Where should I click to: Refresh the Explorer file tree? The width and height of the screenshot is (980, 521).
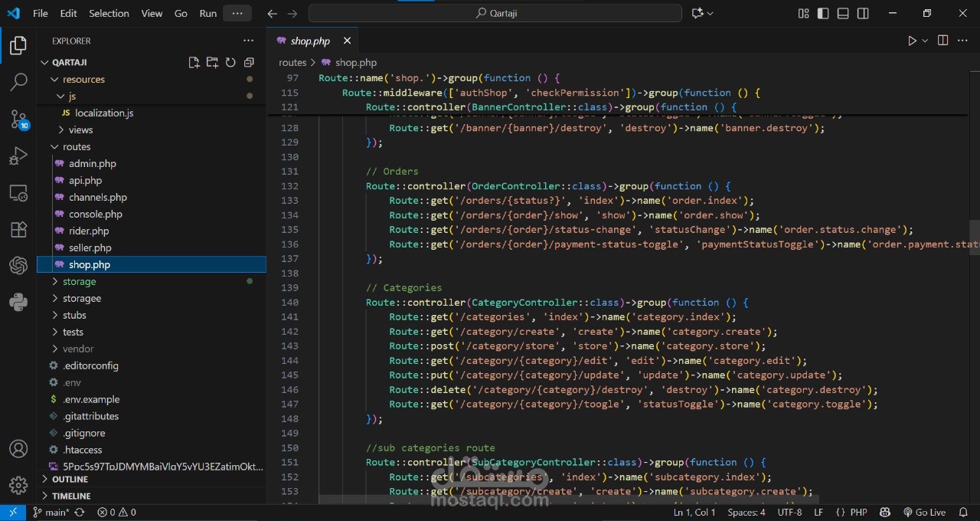pos(230,63)
